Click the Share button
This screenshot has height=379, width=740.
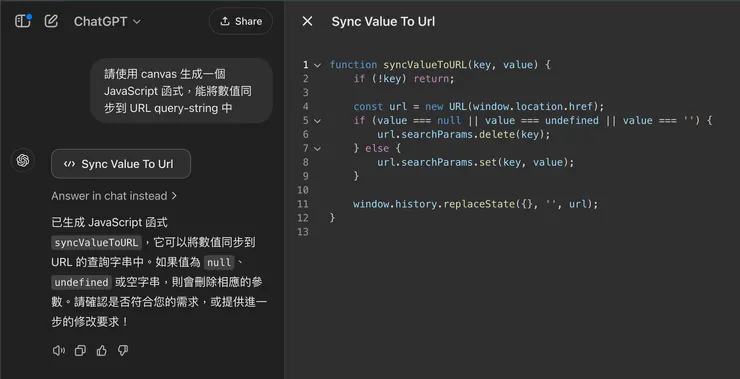pos(241,21)
